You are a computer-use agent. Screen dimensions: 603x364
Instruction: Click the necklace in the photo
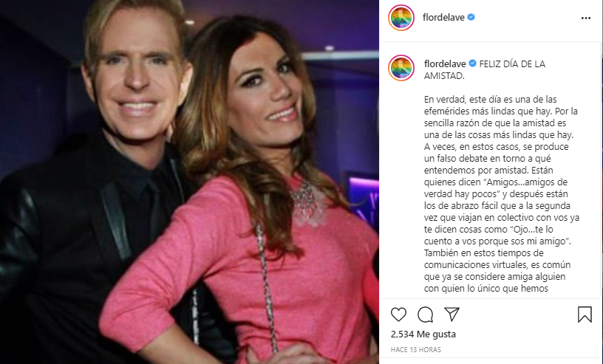pos(306,202)
